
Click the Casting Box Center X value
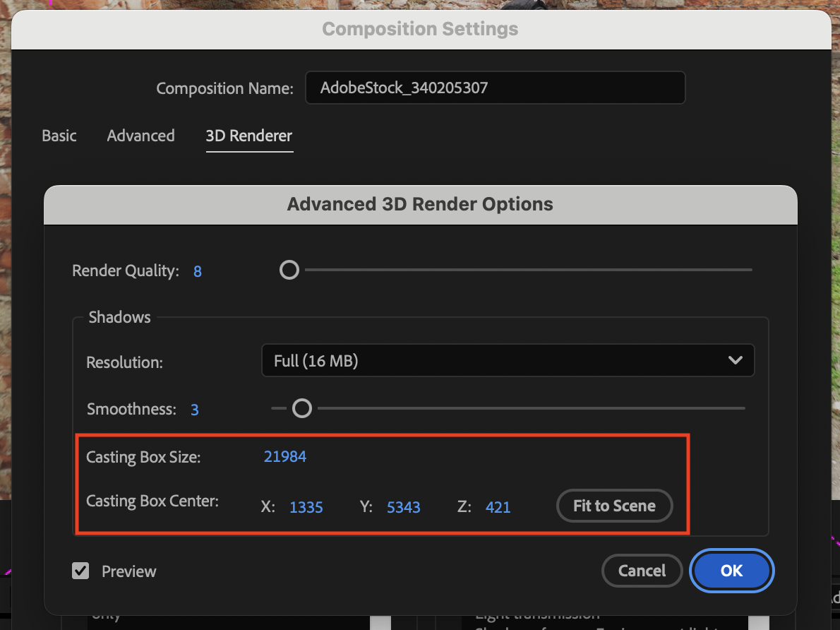point(306,507)
